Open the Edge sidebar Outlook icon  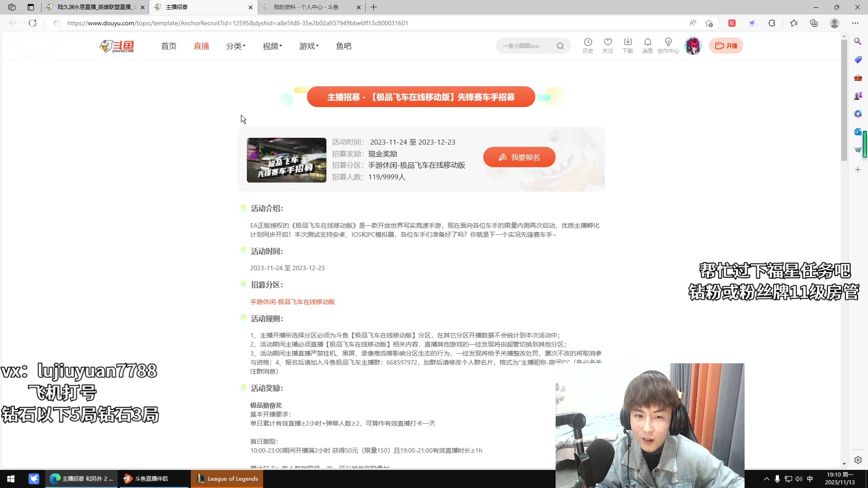tap(857, 132)
